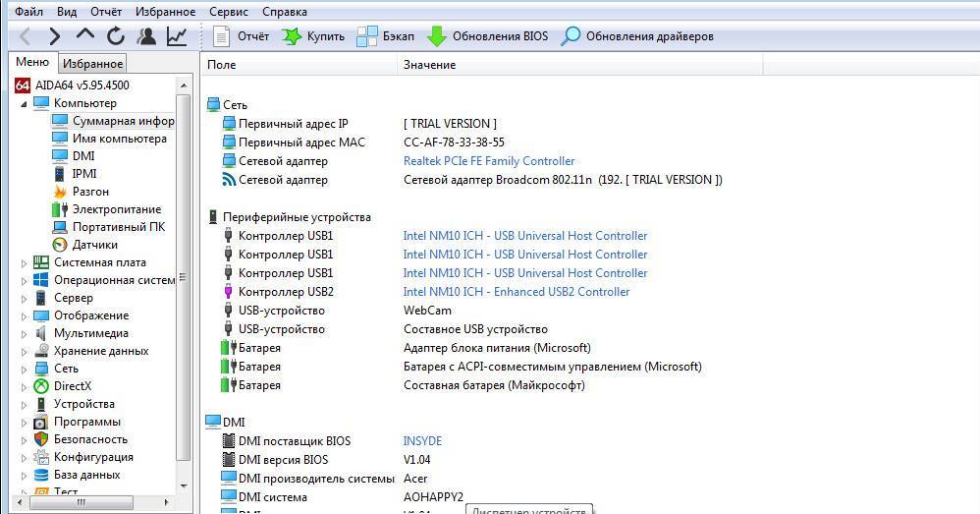980x514 pixels.
Task: Open the Отчёт menu in the menu bar
Action: pos(106,11)
